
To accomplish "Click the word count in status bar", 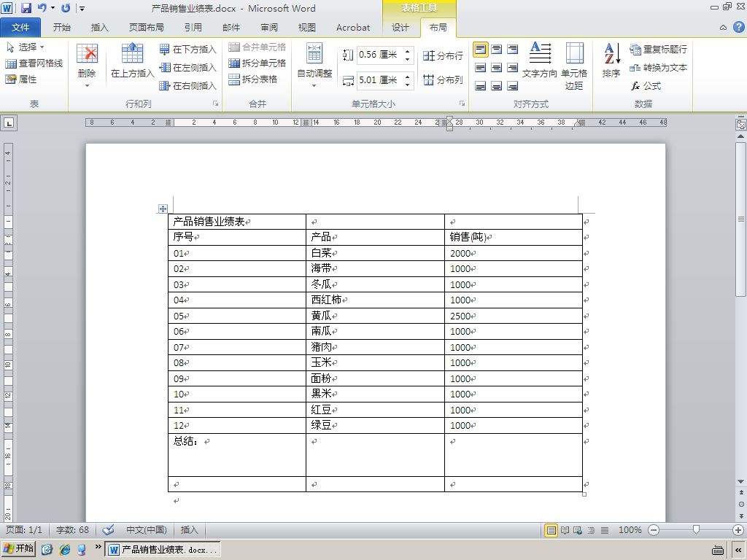I will [x=72, y=529].
